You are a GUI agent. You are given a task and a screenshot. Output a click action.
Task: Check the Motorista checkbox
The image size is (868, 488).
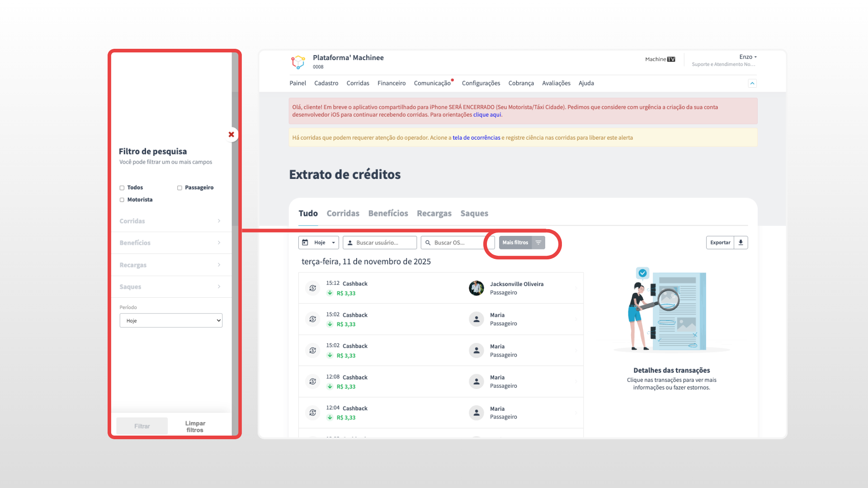[x=122, y=200]
